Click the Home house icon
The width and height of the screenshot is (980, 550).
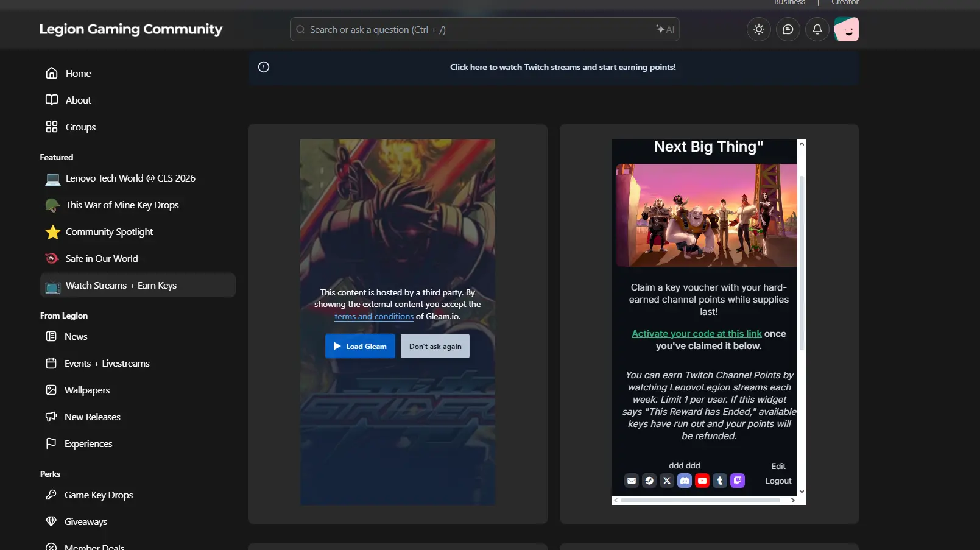[x=52, y=73]
